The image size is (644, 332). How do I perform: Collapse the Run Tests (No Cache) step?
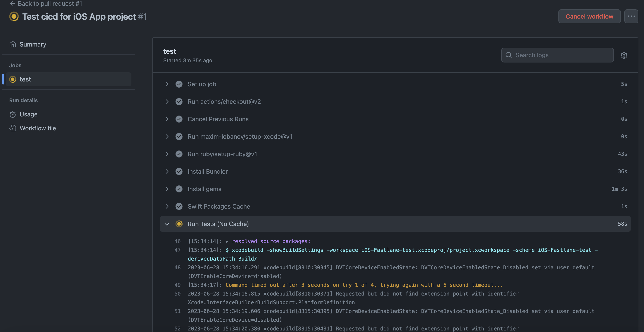click(167, 224)
